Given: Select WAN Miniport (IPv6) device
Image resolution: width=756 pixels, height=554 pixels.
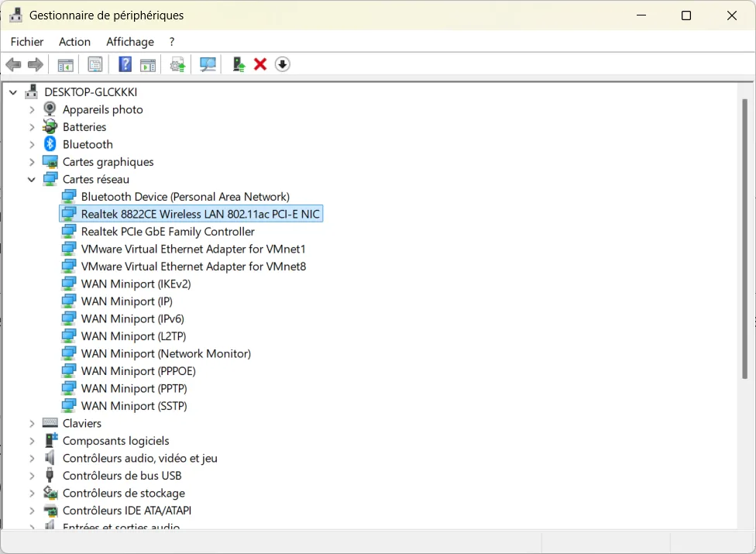Looking at the screenshot, I should point(132,318).
